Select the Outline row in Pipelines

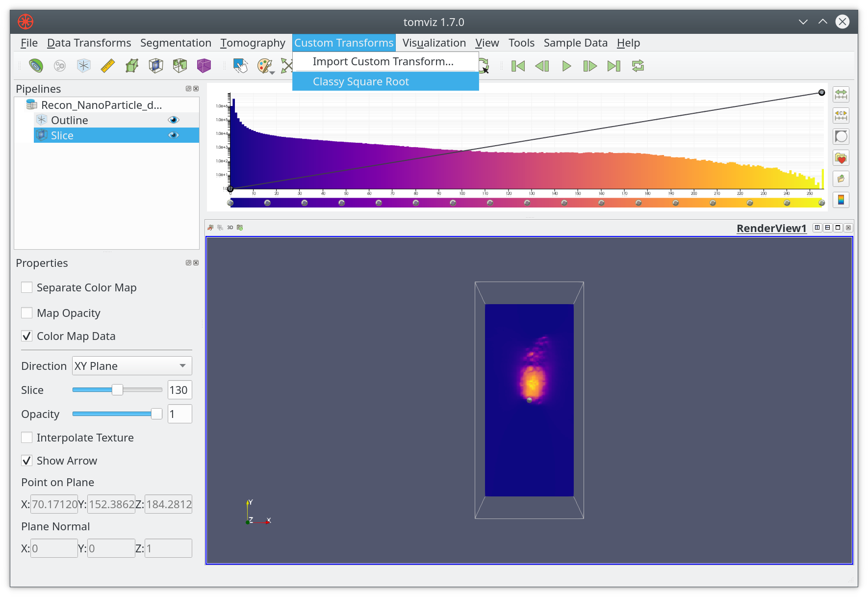tap(116, 120)
